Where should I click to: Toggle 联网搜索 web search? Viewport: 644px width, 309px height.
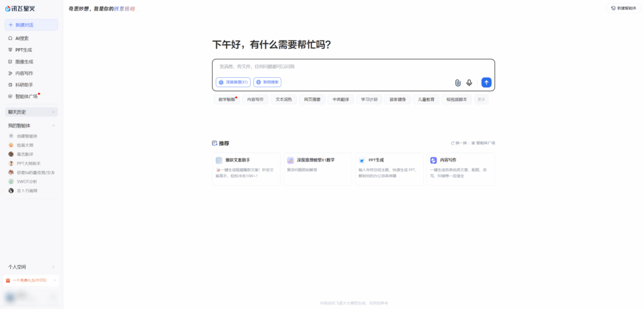pyautogui.click(x=267, y=82)
